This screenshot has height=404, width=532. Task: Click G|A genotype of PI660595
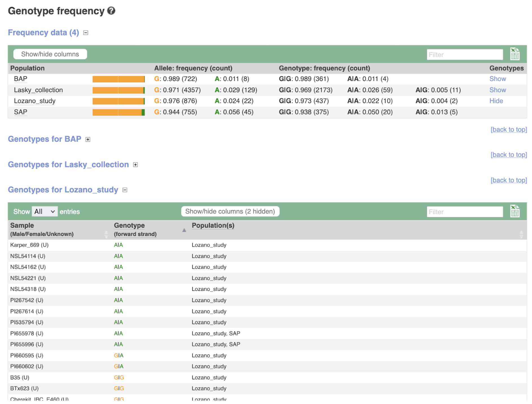[118, 355]
